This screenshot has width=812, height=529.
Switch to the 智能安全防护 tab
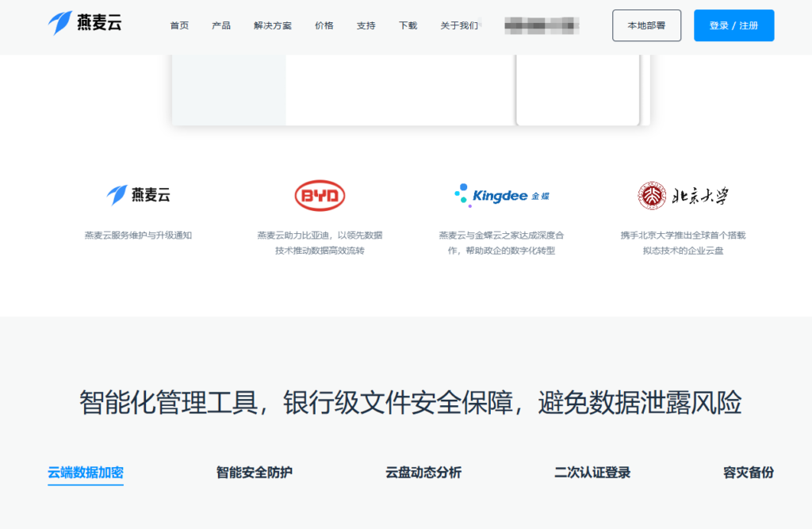tap(255, 473)
